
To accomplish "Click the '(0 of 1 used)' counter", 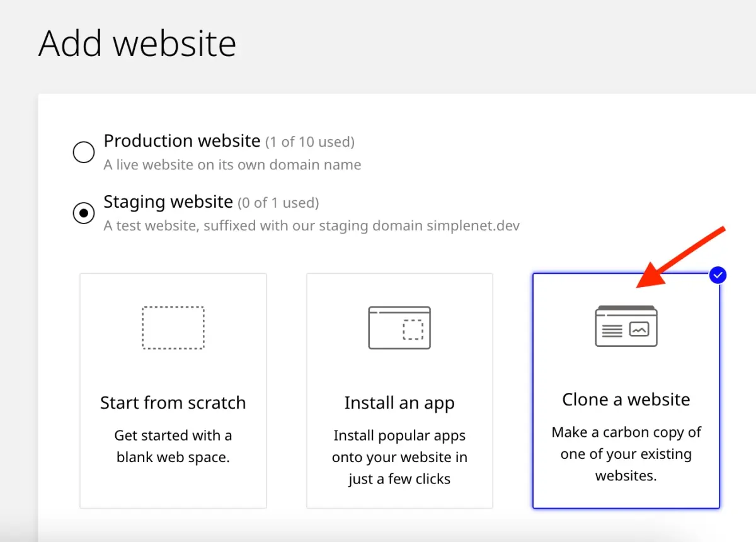I will pos(278,203).
